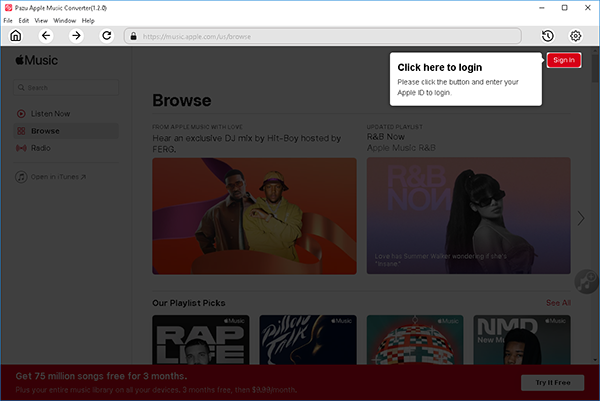Open the Edit menu
The width and height of the screenshot is (600, 401).
(25, 20)
